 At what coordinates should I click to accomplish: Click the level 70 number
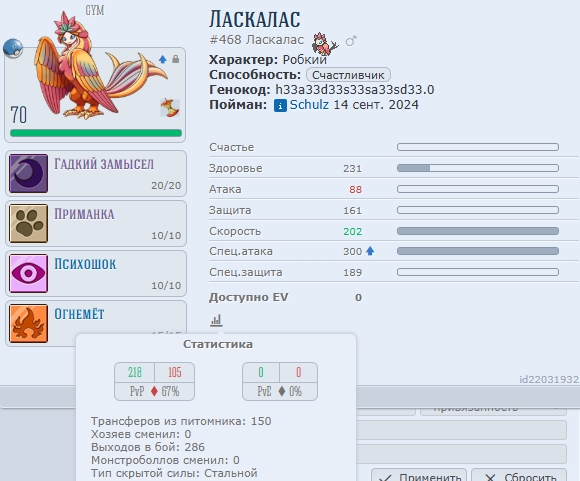pos(18,115)
